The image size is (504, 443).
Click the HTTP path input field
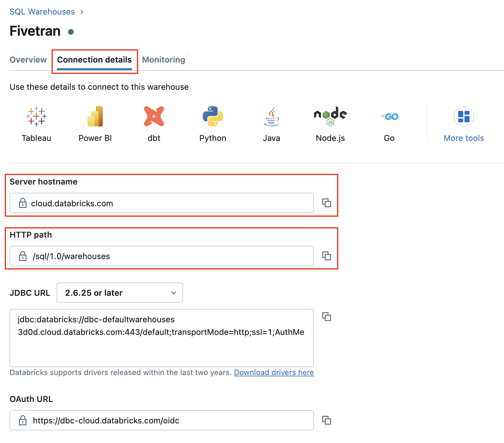click(x=162, y=256)
